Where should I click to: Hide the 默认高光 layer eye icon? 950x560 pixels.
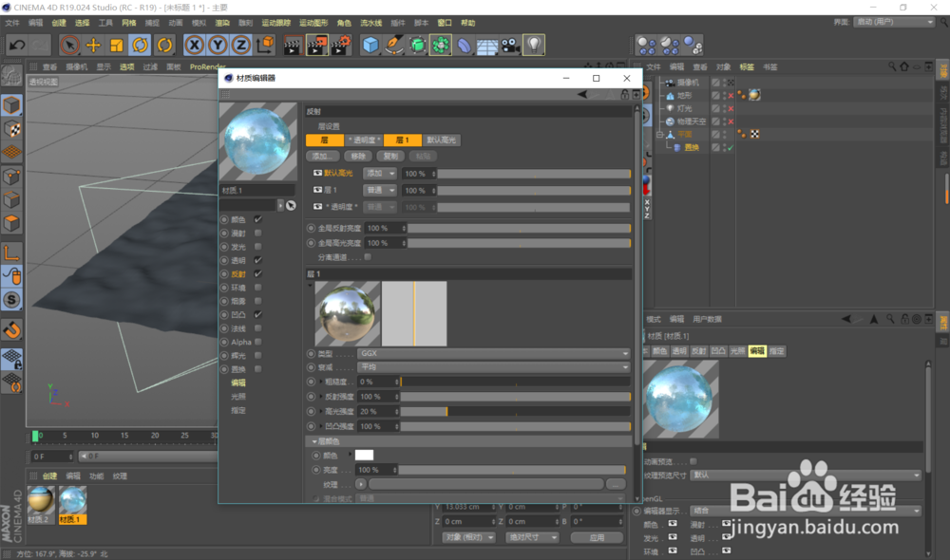pos(317,173)
